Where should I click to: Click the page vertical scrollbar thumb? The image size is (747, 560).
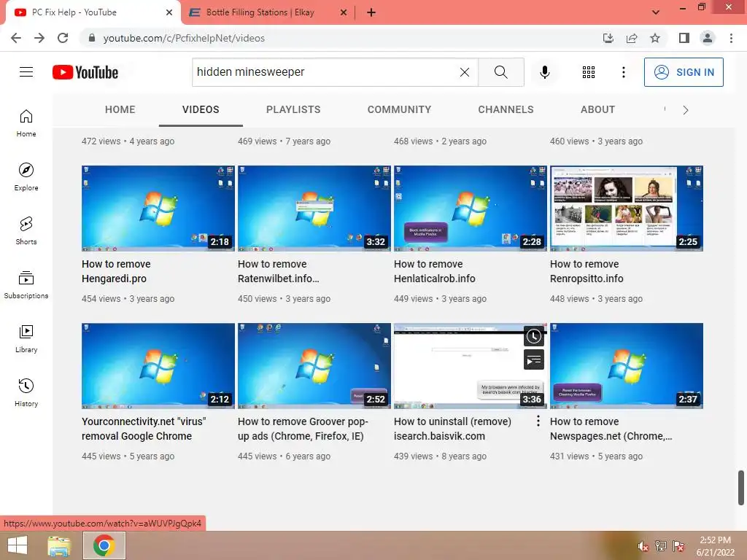741,488
